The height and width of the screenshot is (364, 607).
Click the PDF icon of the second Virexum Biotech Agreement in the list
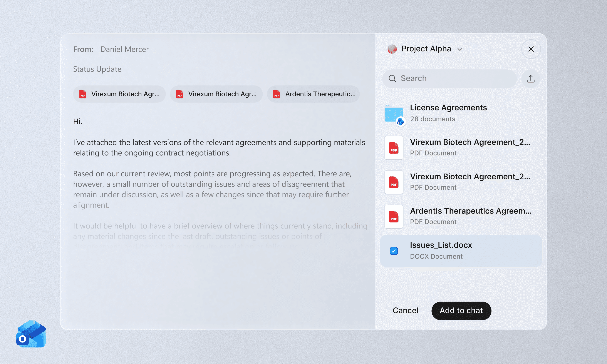pos(394,182)
